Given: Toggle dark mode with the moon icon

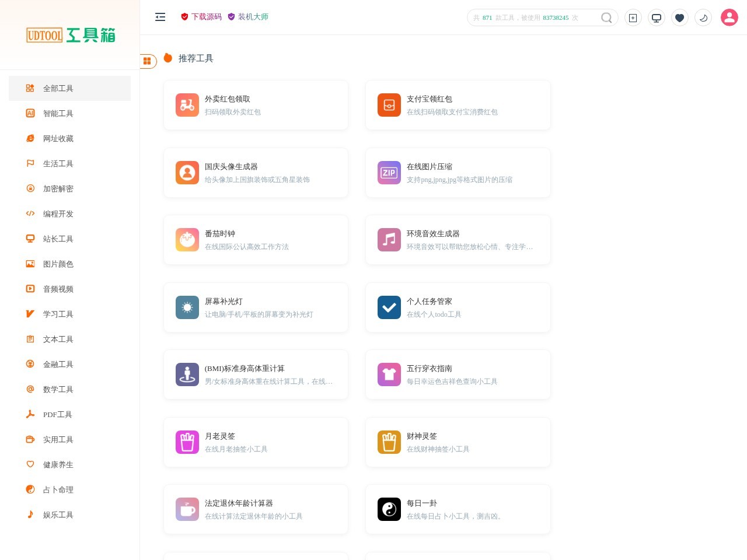Looking at the screenshot, I should click(703, 17).
